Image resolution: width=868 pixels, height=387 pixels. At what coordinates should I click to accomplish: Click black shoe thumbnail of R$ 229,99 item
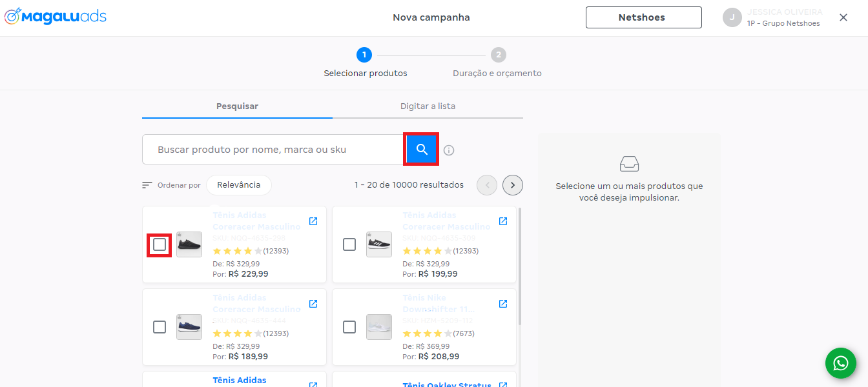click(x=189, y=244)
